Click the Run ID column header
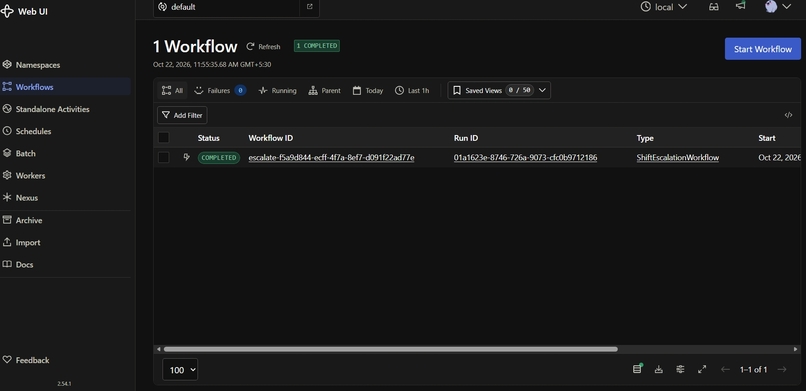Viewport: 806px width, 391px height. tap(466, 138)
